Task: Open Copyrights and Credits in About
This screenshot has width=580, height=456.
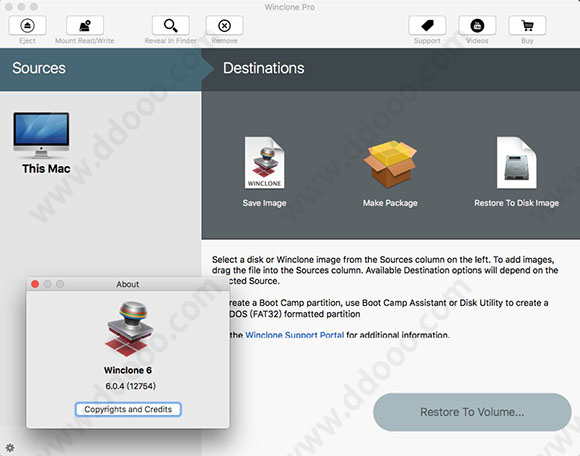Action: point(128,409)
